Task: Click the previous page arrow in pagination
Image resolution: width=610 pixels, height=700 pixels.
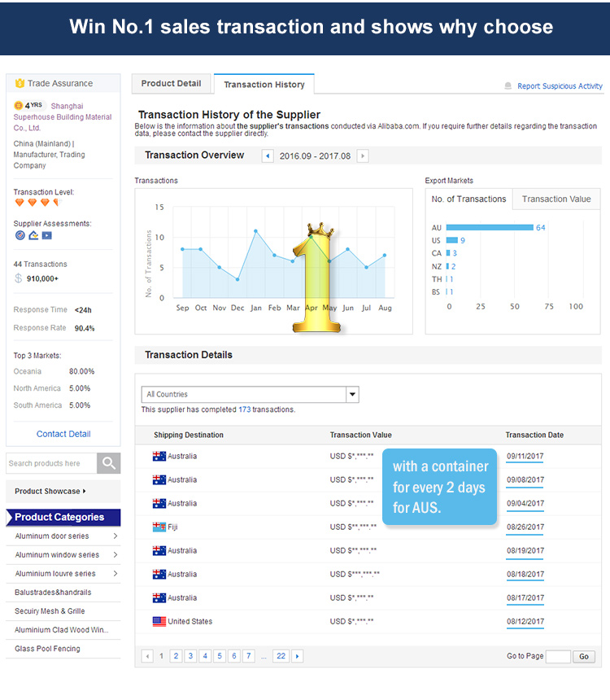Action: pos(147,656)
